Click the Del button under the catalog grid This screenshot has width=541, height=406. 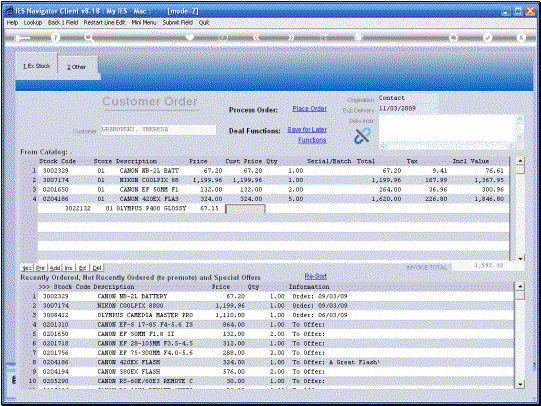(97, 268)
